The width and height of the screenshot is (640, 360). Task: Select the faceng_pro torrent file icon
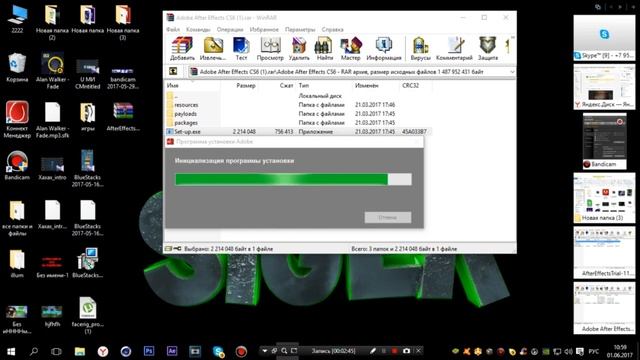coord(88,316)
